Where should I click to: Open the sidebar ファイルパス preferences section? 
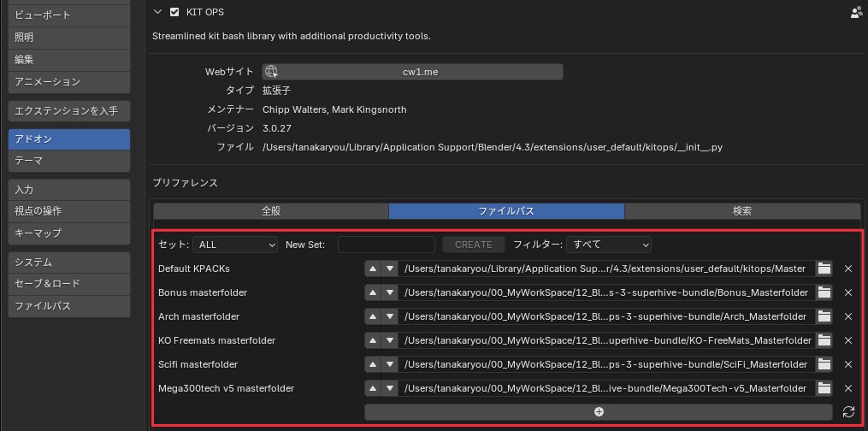[x=69, y=306]
